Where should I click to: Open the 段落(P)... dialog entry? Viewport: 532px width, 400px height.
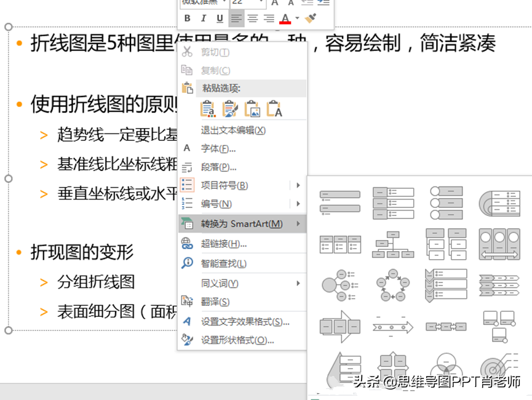point(243,167)
